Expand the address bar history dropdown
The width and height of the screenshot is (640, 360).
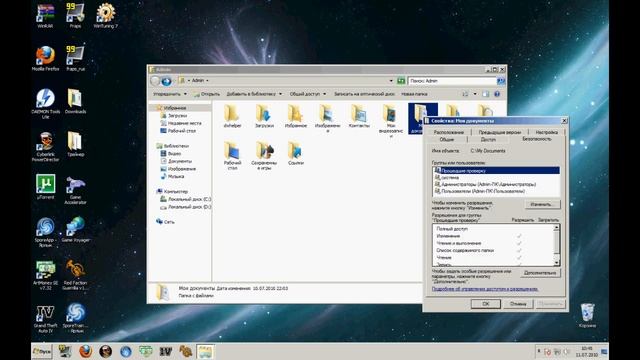pyautogui.click(x=391, y=81)
